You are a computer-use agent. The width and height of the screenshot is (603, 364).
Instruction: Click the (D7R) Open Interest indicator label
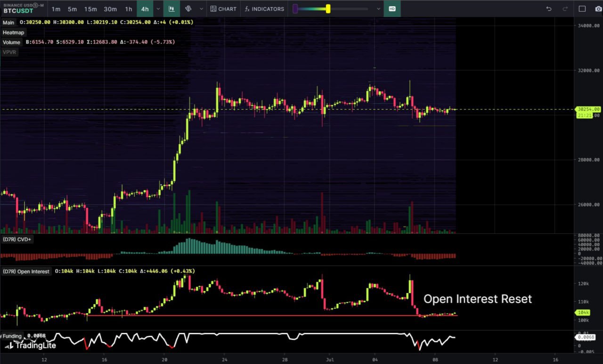point(26,271)
